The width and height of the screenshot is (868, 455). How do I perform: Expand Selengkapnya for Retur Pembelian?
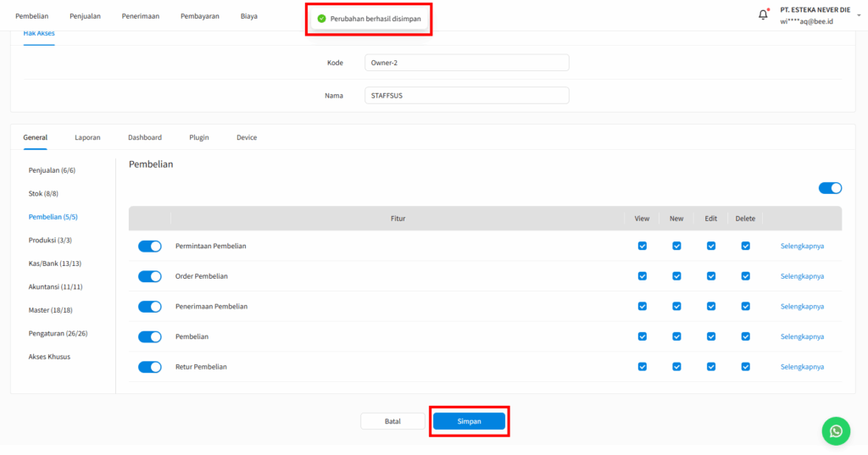802,367
